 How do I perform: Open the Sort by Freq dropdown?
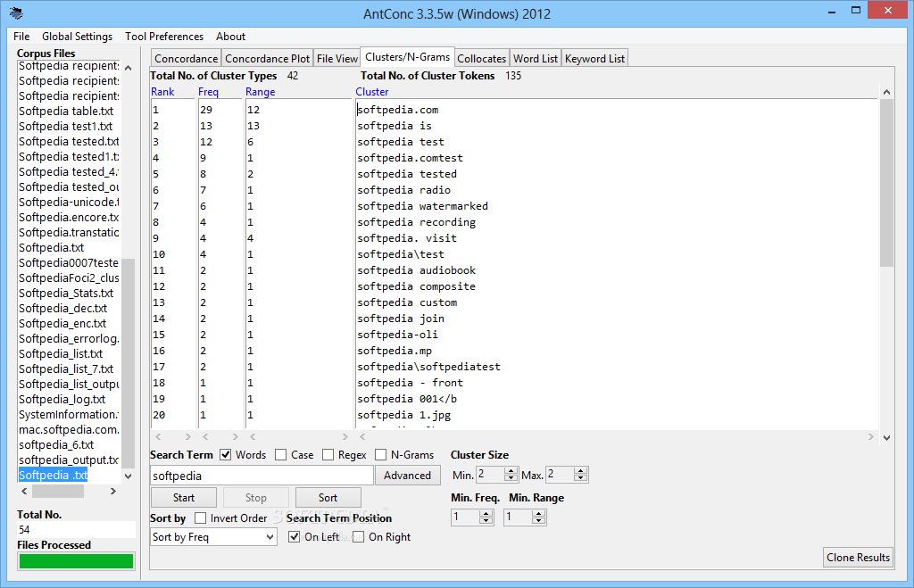pos(213,537)
